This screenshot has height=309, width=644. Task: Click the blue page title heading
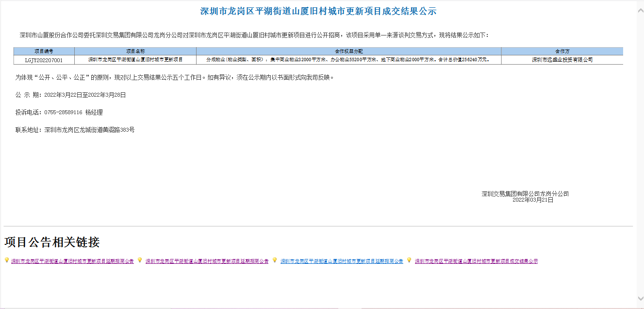pos(318,11)
